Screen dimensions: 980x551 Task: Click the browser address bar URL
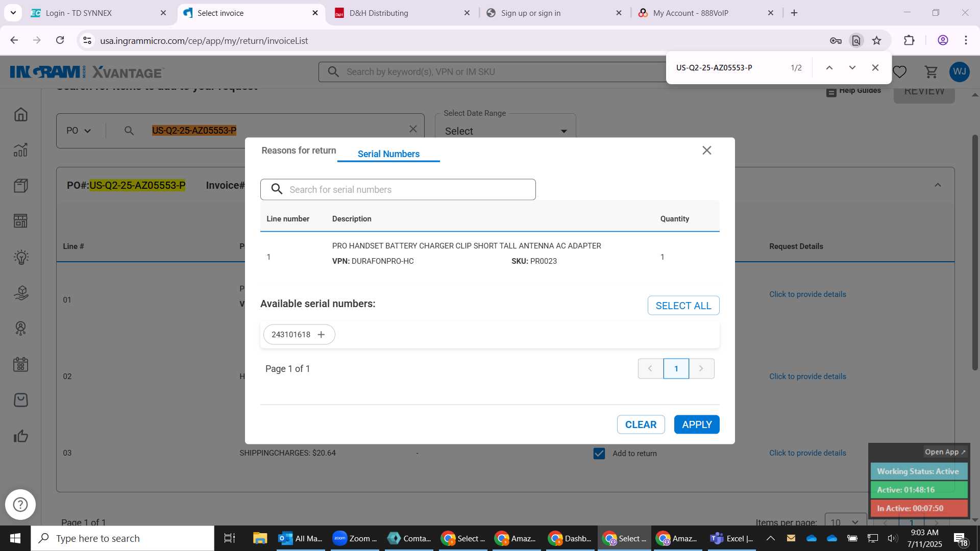[204, 41]
